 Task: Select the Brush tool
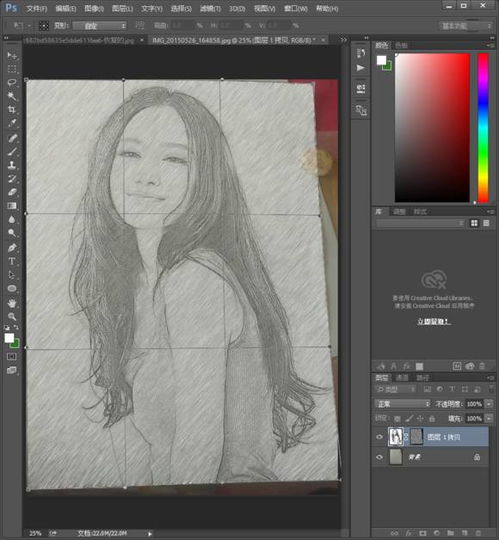(x=12, y=152)
